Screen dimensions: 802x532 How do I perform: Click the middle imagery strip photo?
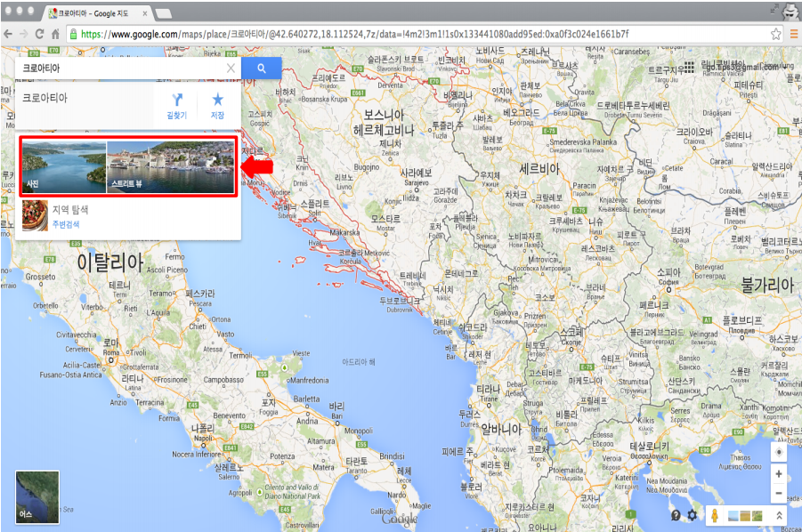(745, 516)
